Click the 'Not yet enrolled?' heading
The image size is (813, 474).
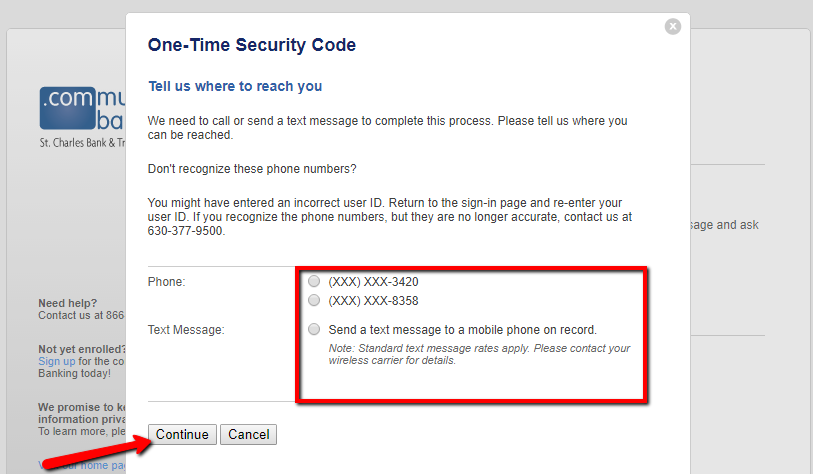[x=81, y=349]
